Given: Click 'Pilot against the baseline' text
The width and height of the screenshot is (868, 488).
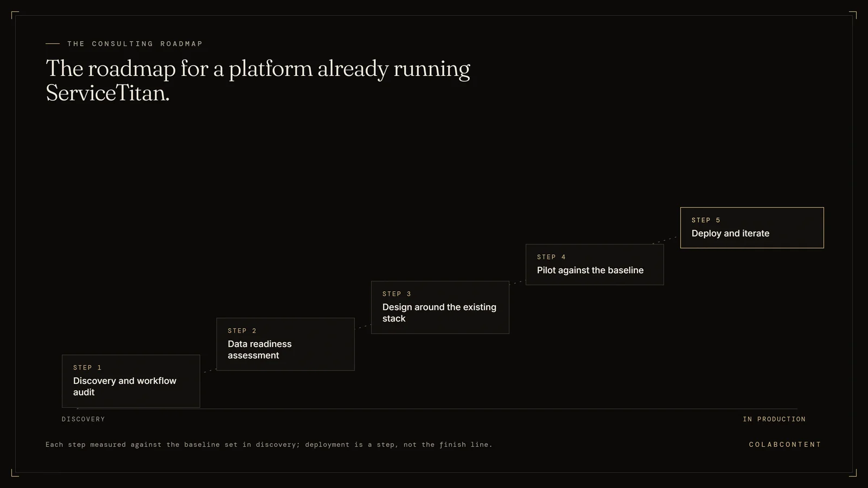Looking at the screenshot, I should (590, 271).
